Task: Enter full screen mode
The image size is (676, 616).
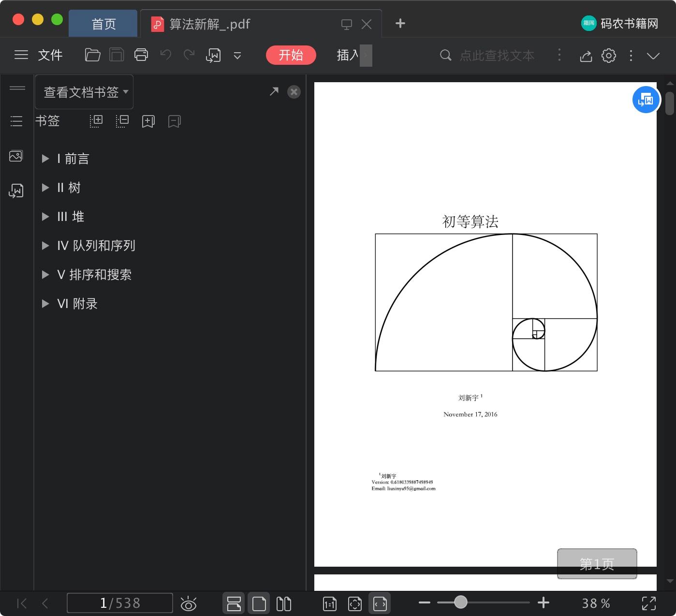Action: [x=649, y=603]
